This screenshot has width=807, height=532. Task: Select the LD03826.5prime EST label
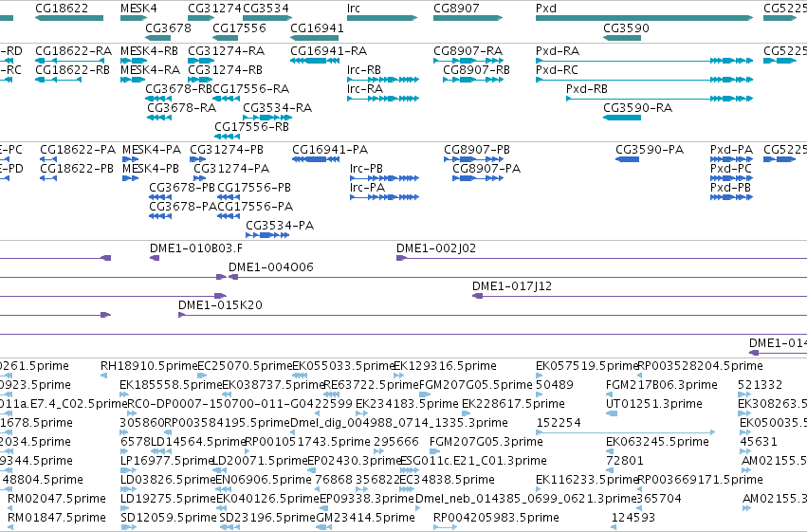pyautogui.click(x=167, y=480)
